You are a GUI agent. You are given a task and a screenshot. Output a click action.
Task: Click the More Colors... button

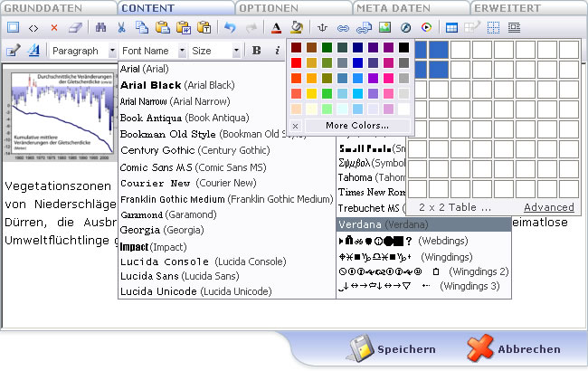[x=357, y=126]
